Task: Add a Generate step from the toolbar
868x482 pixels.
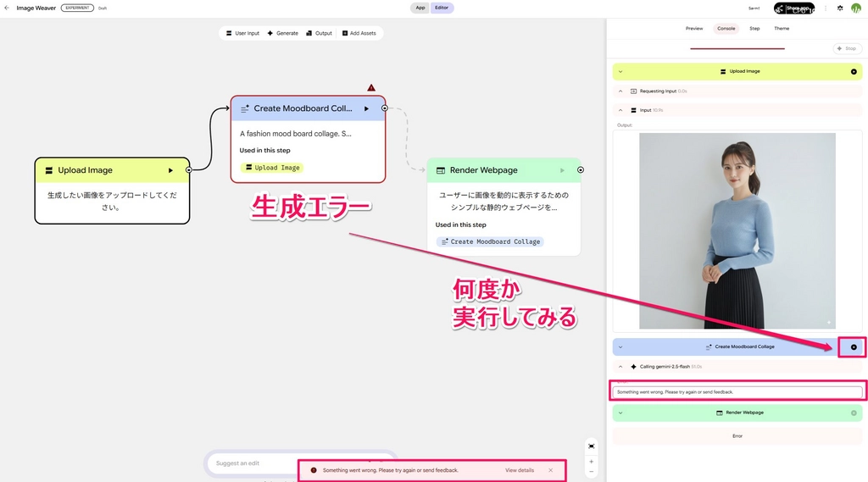Action: 282,33
